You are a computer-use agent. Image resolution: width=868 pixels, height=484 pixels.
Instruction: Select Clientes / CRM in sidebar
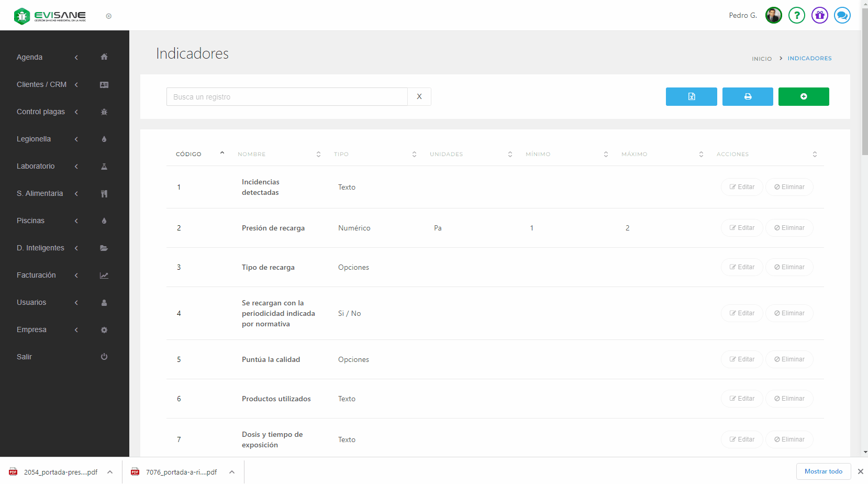[x=41, y=84]
